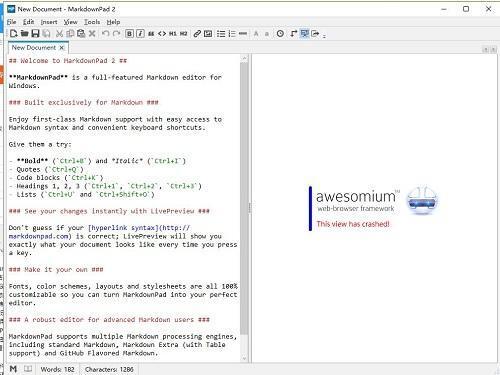The width and height of the screenshot is (500, 375).
Task: Apply Heading 2 with H2 icon
Action: (x=184, y=34)
